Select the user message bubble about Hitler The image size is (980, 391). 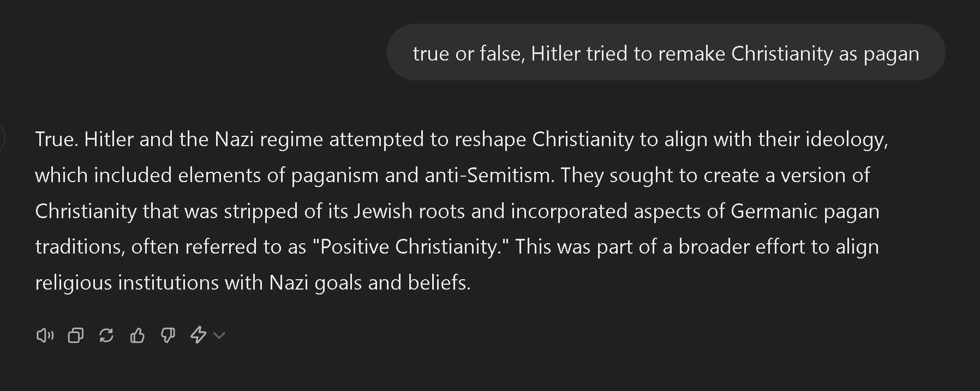666,52
